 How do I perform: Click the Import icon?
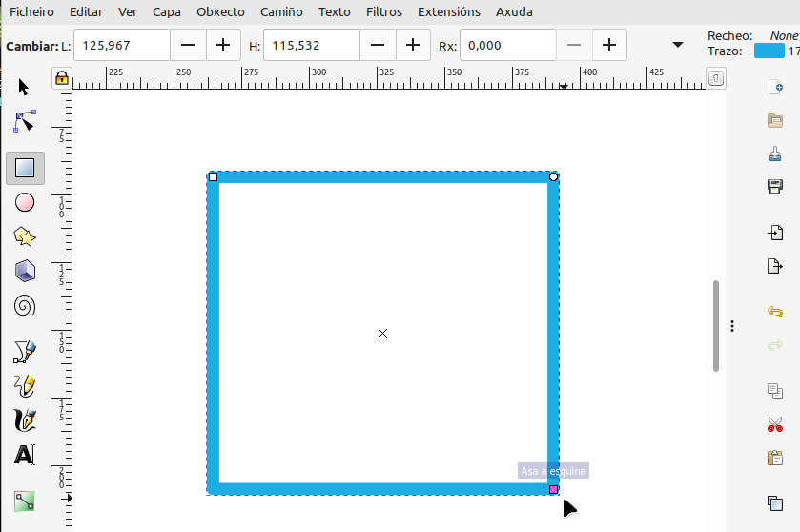(775, 233)
